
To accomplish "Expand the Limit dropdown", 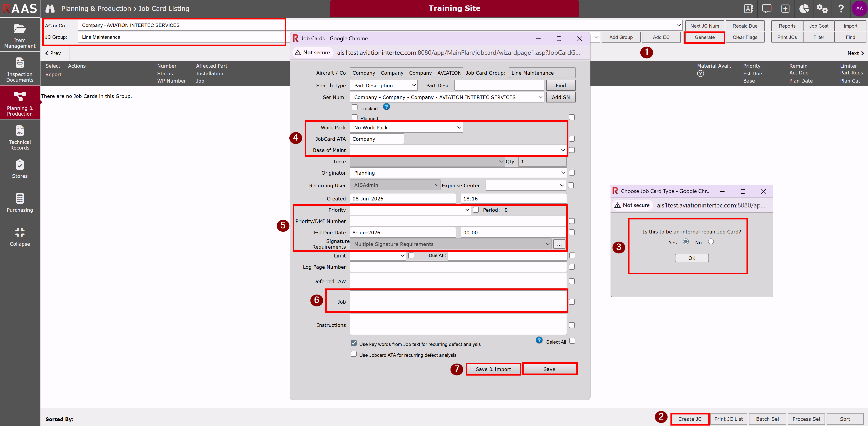I will (378, 256).
